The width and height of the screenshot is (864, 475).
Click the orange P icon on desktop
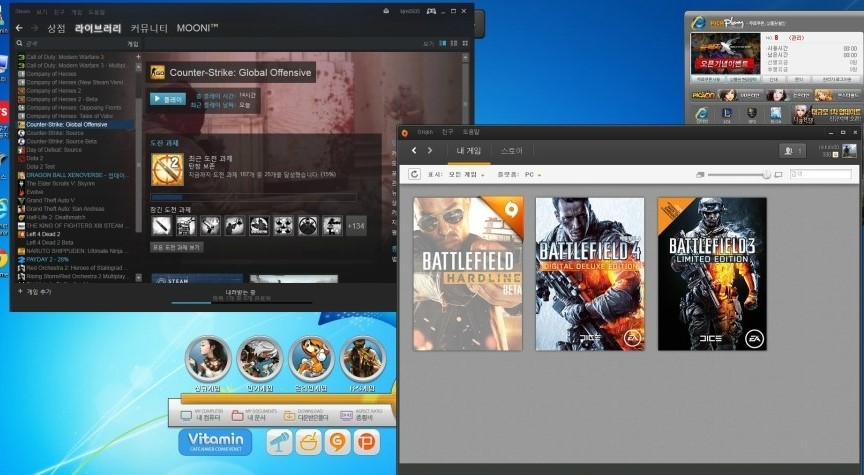[366, 442]
